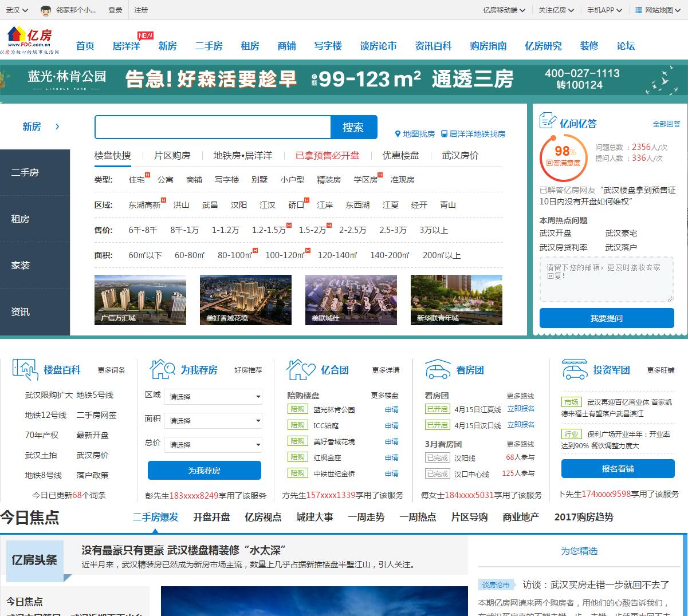Click the 亿问亿答 document icon
688x616 pixels.
(548, 121)
